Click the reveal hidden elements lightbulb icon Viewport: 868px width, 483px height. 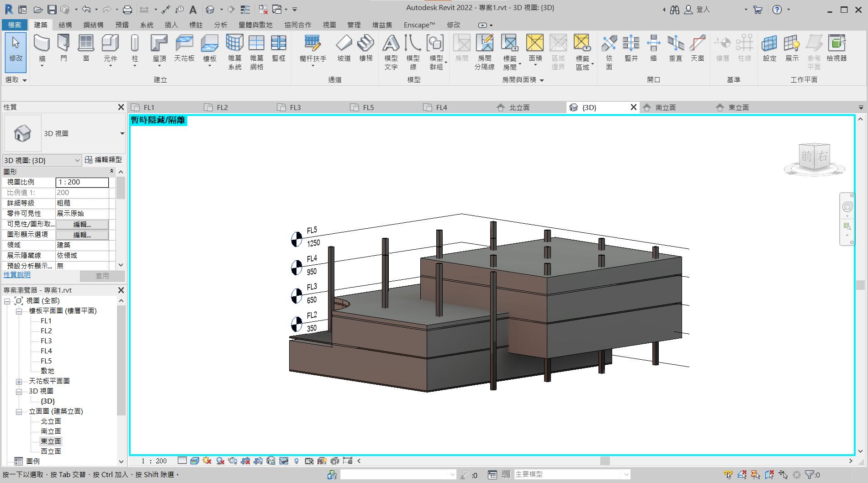click(296, 461)
